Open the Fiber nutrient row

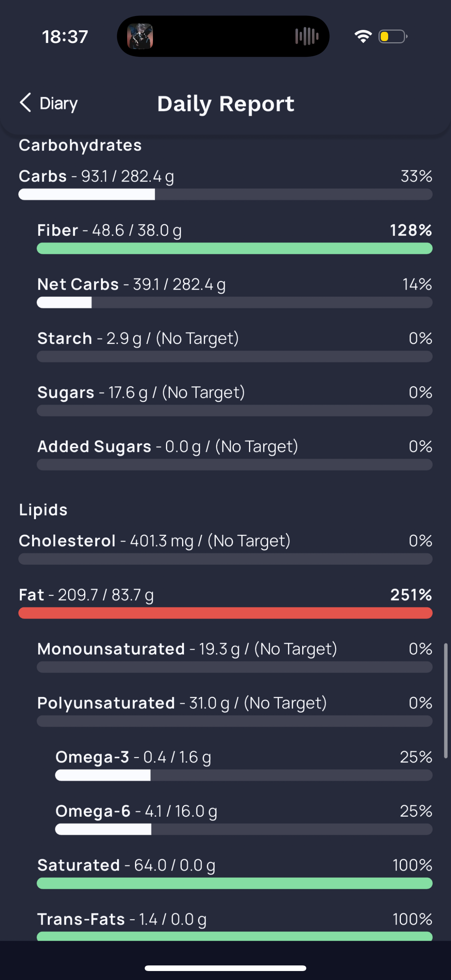(234, 238)
